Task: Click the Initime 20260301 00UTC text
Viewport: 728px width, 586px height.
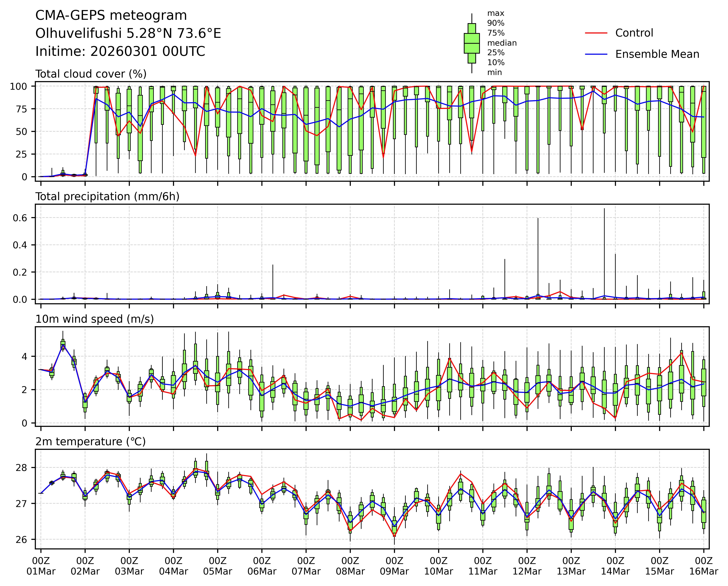Action: pos(120,51)
